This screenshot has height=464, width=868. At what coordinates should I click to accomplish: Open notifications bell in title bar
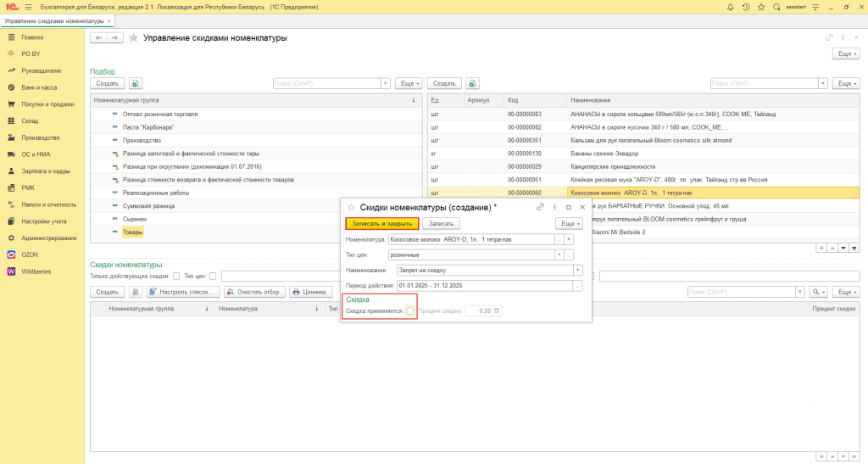pos(730,7)
